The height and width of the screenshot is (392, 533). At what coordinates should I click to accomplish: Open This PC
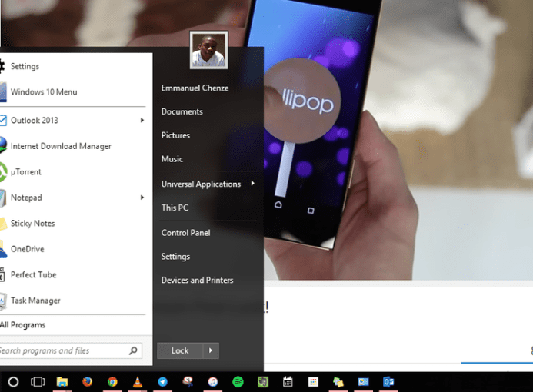175,208
